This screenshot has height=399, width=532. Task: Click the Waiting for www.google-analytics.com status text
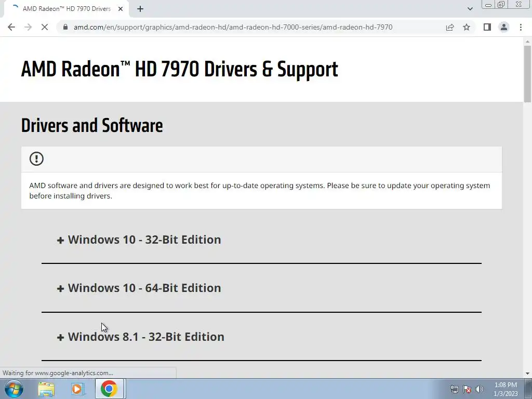58,373
